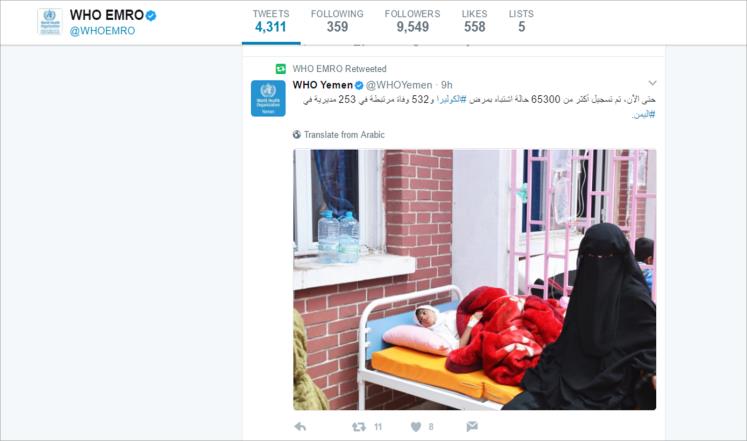Open the Following tab showing 359
Image resolution: width=747 pixels, height=441 pixels.
[337, 22]
